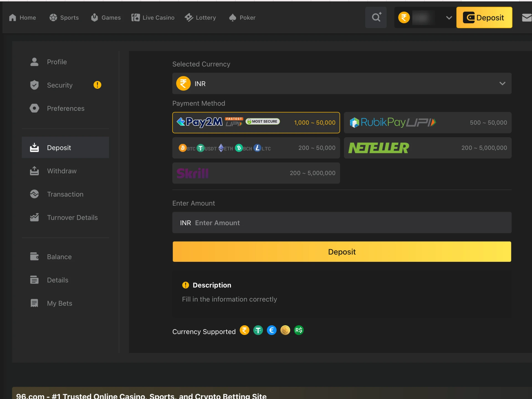The height and width of the screenshot is (399, 532).
Task: Select Pay2M UPI payment method
Action: pos(256,122)
